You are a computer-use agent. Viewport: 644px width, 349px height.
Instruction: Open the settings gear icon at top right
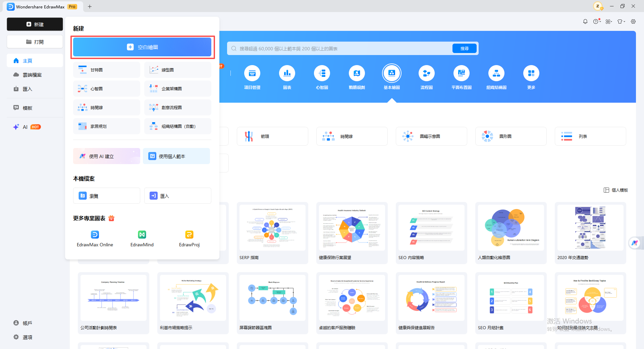633,21
